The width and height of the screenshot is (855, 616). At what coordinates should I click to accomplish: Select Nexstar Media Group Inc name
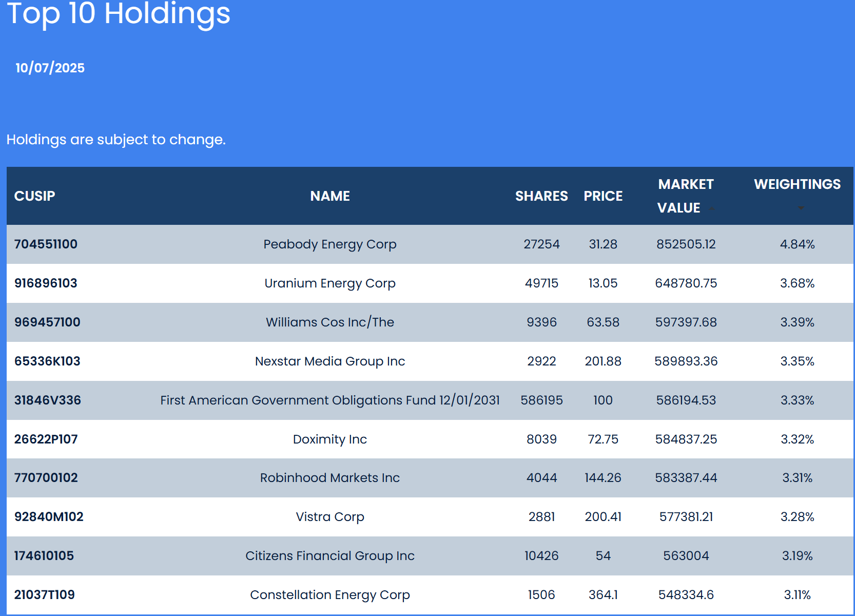tap(330, 361)
